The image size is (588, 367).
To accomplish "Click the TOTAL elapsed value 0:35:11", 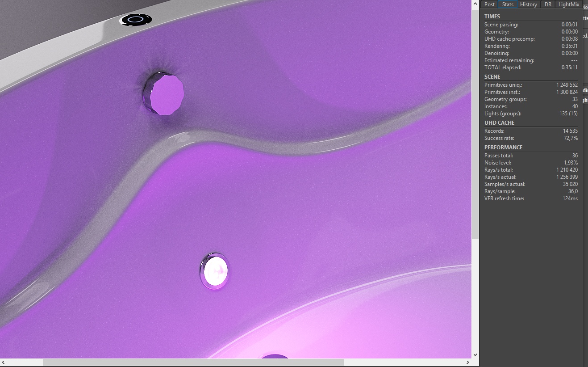I will tap(569, 68).
